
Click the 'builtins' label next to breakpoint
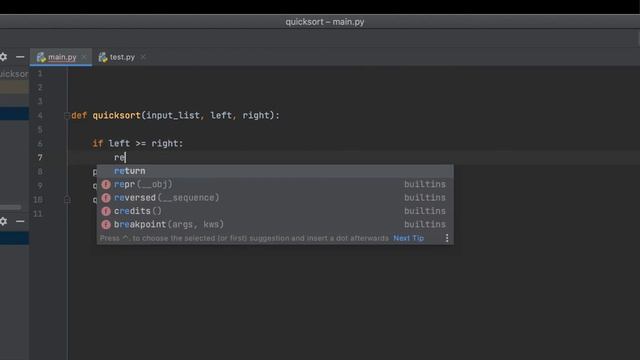pyautogui.click(x=425, y=224)
